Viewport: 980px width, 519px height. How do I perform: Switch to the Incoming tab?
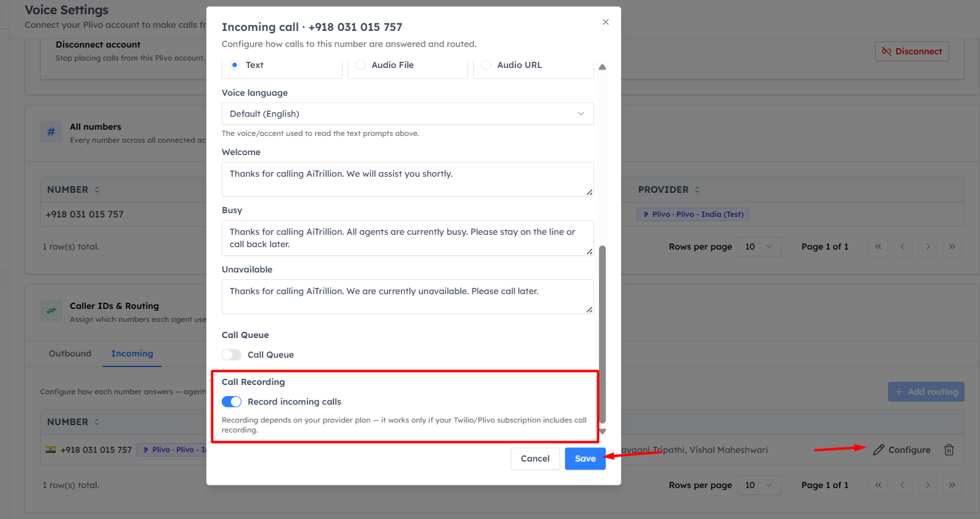point(132,353)
